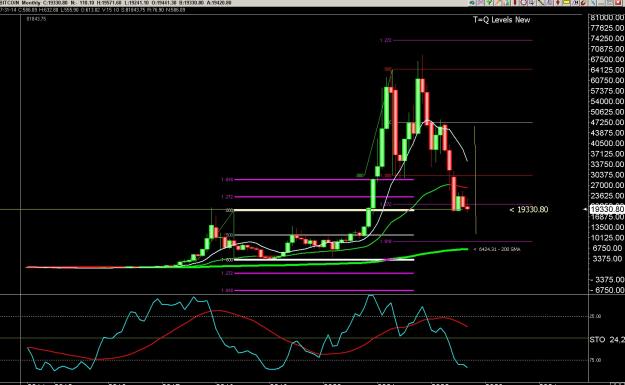Image resolution: width=625 pixels, height=385 pixels.
Task: Click the 81843.75 value at chart top-left
Action: [x=36, y=19]
